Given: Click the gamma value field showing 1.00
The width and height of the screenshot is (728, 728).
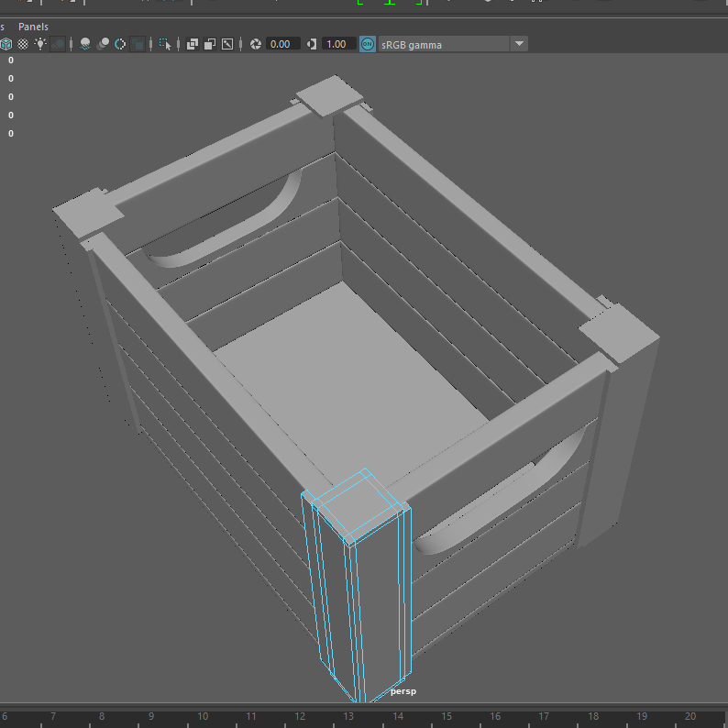Looking at the screenshot, I should 337,44.
